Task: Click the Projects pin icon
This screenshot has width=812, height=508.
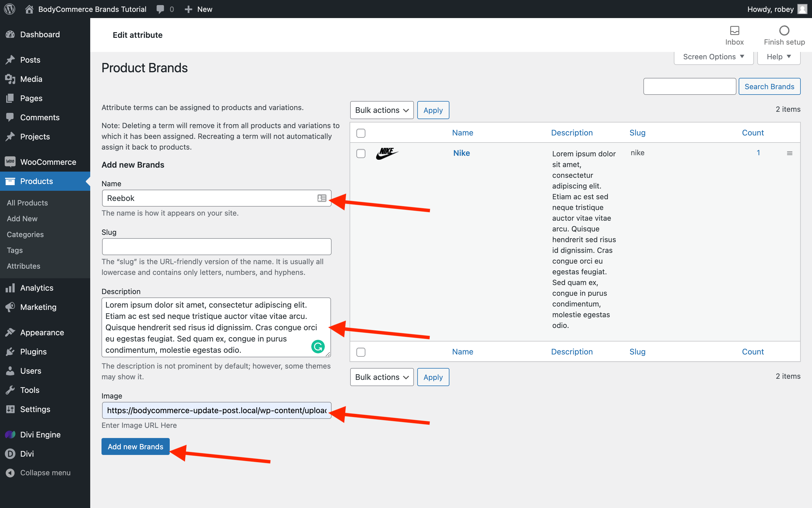Action: click(x=10, y=136)
